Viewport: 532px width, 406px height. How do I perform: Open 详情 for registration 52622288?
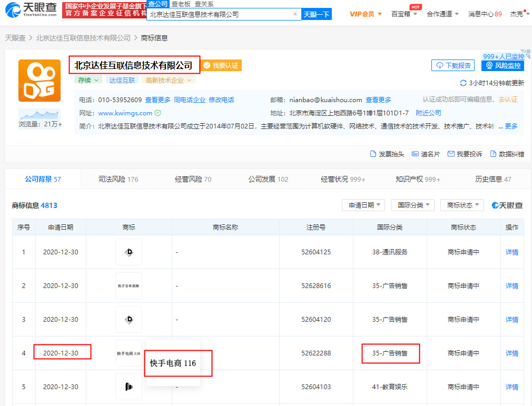(x=511, y=353)
